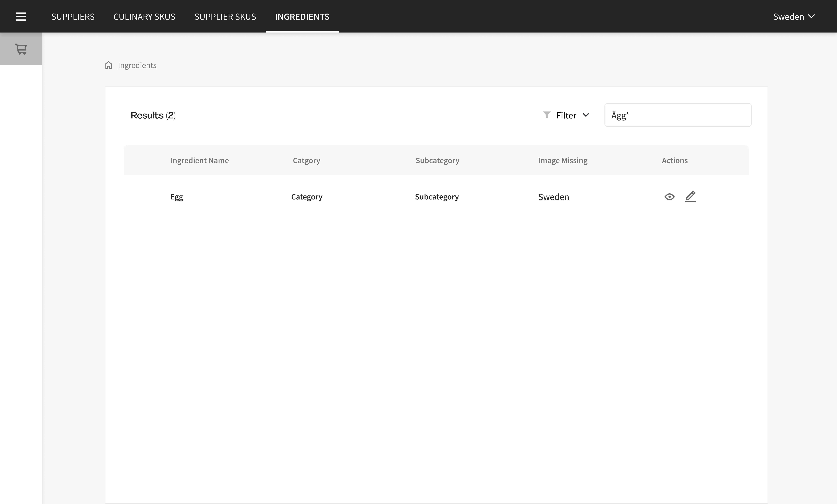Click the chevron next to Sweden

[812, 16]
